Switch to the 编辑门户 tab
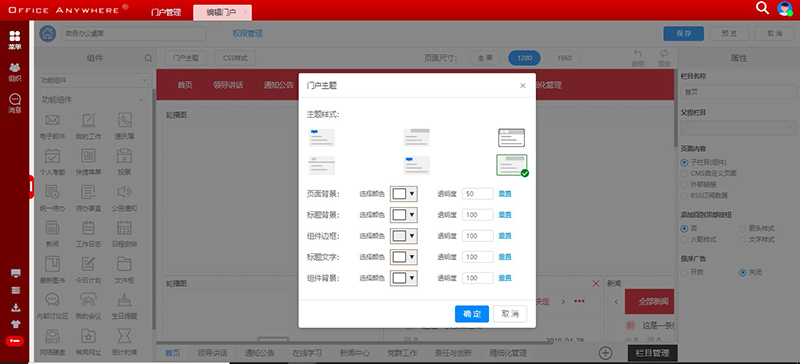The height and width of the screenshot is (364, 800). coord(222,12)
